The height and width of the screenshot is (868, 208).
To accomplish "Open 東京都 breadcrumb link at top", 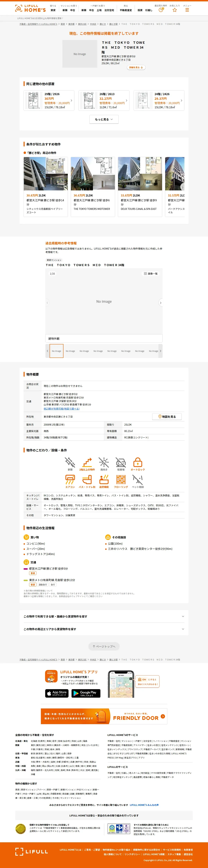I will click(71, 24).
